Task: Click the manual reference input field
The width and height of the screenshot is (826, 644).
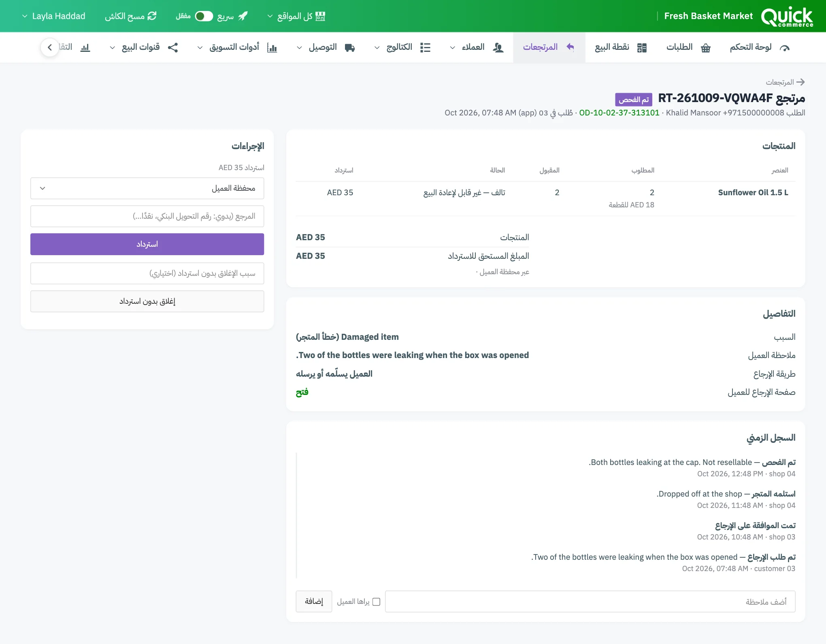Action: point(147,216)
